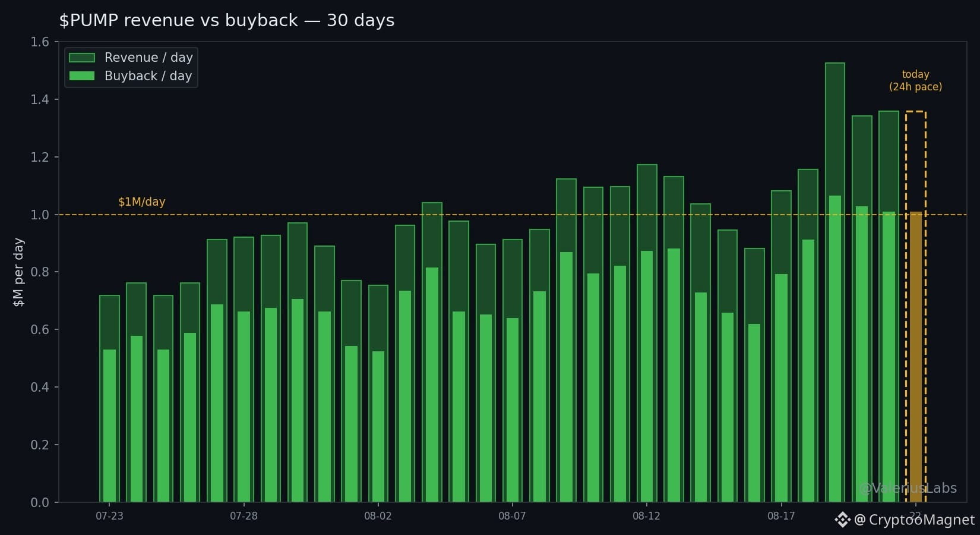Click the y-axis tick label "1.4"
Viewport: 980px width, 535px height.
[40, 99]
